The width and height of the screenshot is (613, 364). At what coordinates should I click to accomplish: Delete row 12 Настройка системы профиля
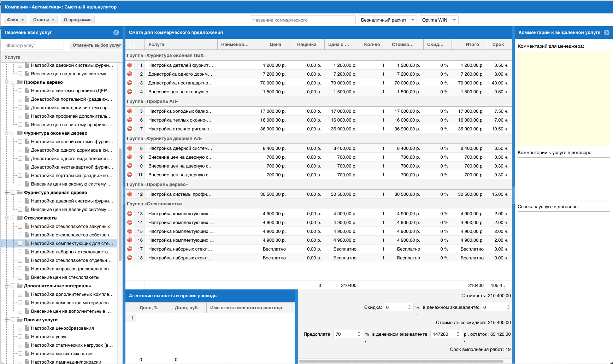130,194
